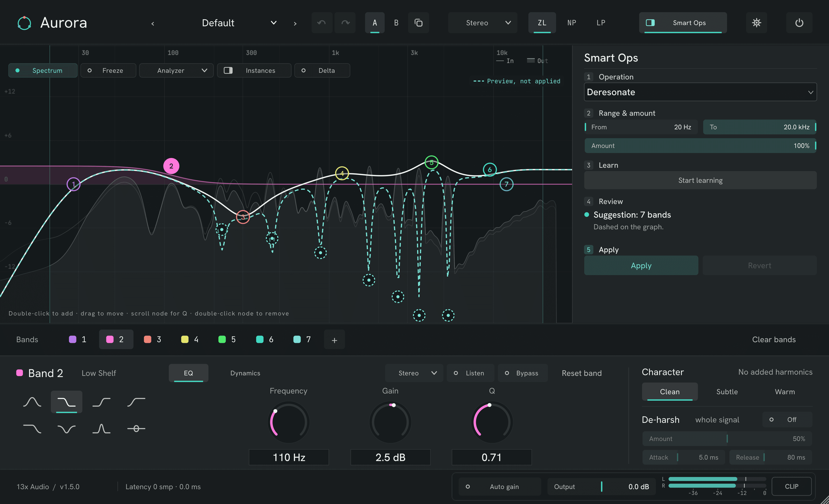Select red node 3 on graph
The width and height of the screenshot is (829, 504).
[243, 217]
